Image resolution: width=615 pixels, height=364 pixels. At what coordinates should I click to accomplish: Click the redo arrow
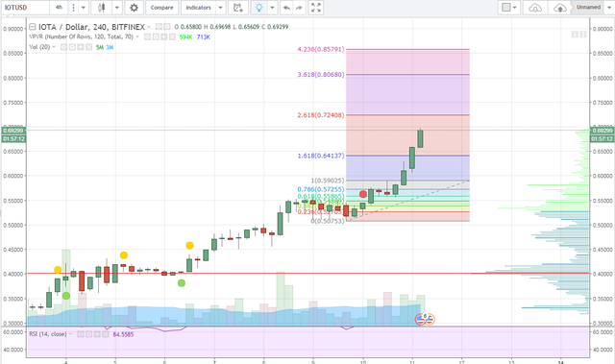click(x=299, y=8)
